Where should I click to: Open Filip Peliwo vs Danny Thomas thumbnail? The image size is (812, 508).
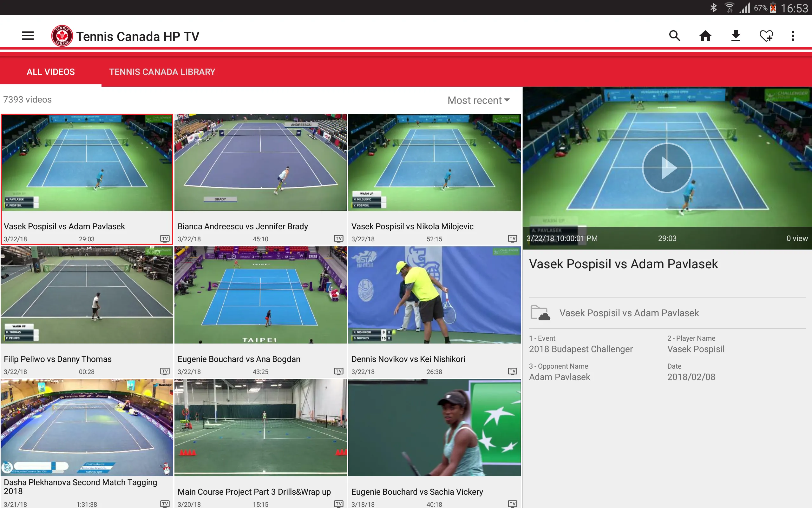point(87,295)
